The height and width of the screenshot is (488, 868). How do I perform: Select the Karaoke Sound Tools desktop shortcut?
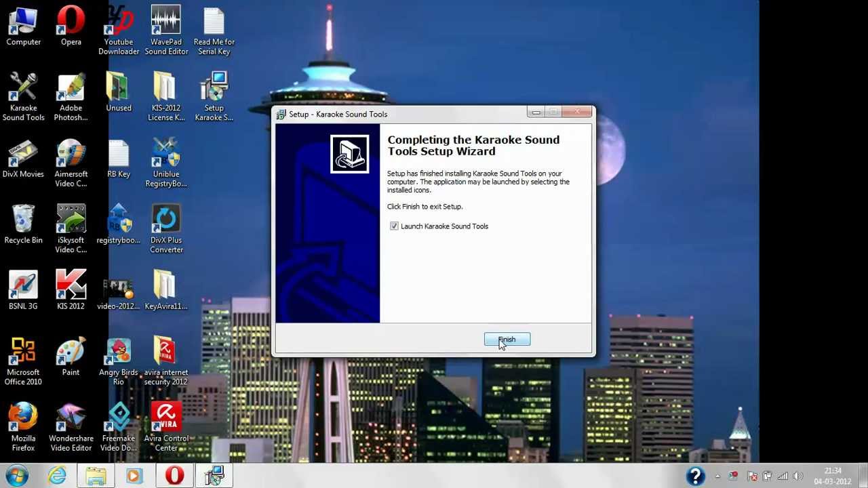coord(23,88)
